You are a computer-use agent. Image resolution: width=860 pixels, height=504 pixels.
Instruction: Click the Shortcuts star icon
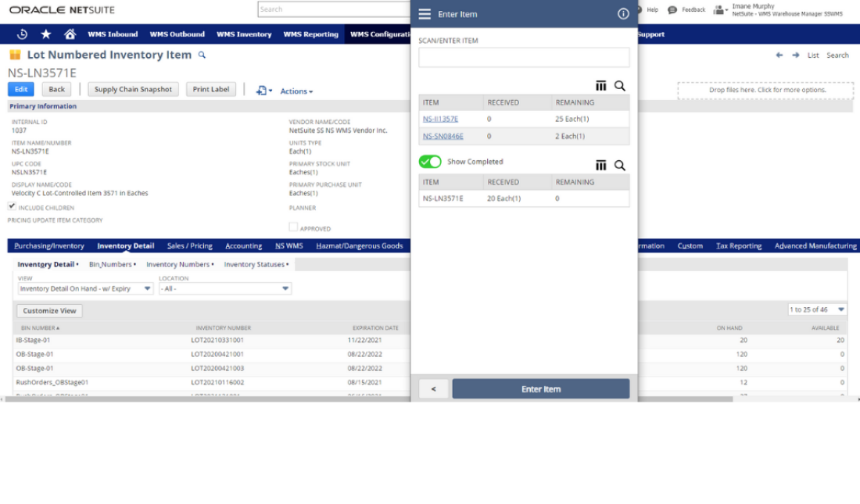[45, 34]
